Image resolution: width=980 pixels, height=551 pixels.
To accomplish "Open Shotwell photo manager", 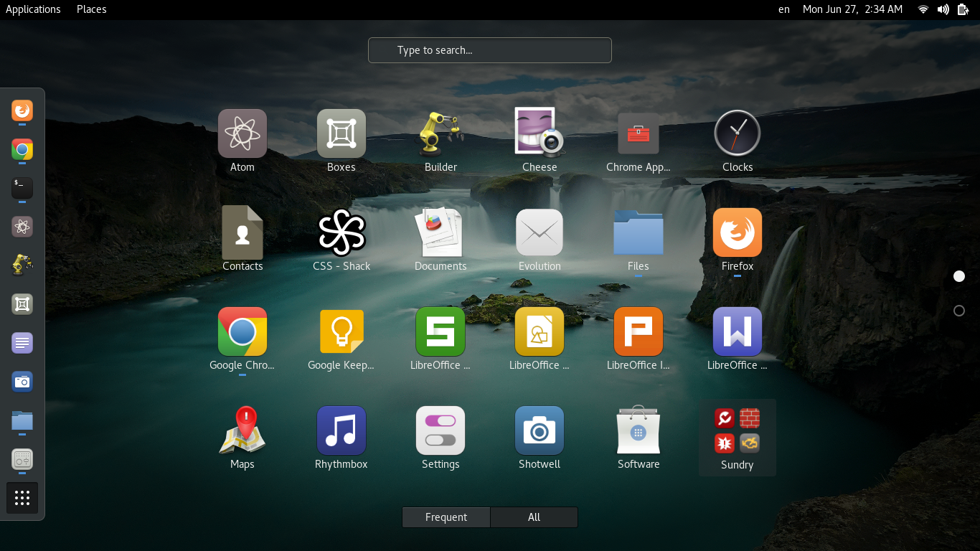I will tap(540, 430).
